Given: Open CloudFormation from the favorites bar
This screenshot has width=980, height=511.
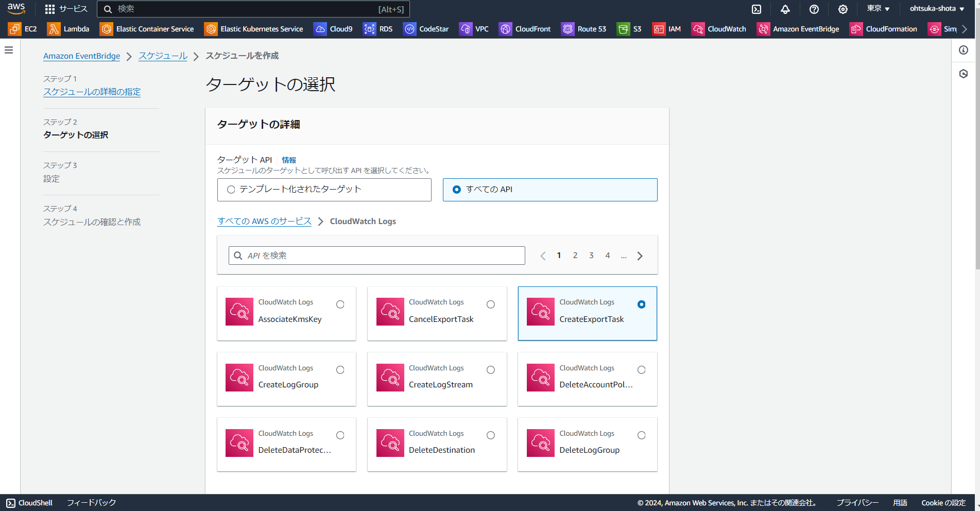Looking at the screenshot, I should pos(884,29).
